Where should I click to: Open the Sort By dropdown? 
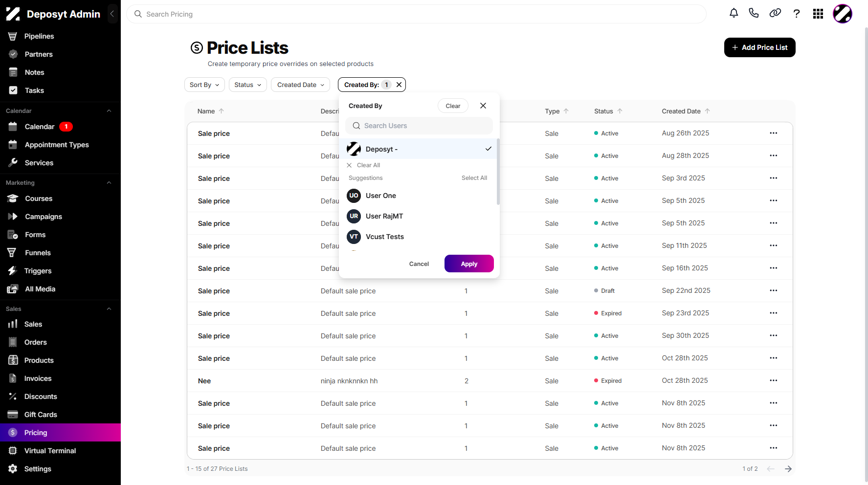pos(204,85)
